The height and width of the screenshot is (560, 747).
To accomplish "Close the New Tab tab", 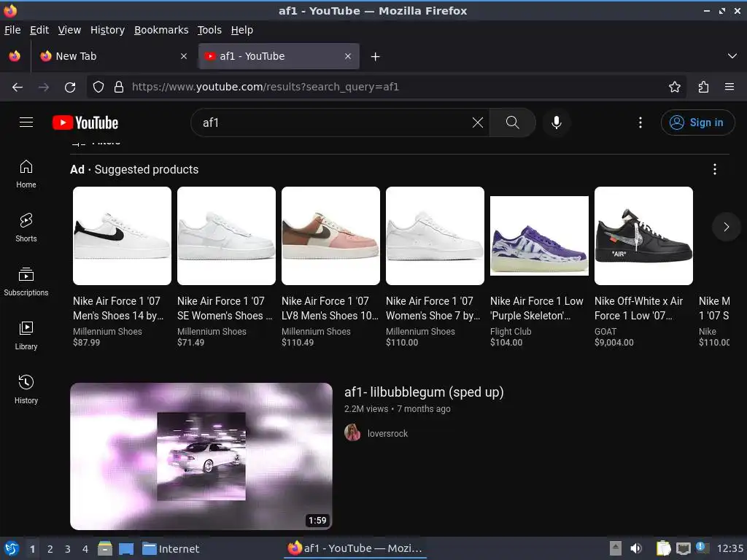I will [x=183, y=56].
